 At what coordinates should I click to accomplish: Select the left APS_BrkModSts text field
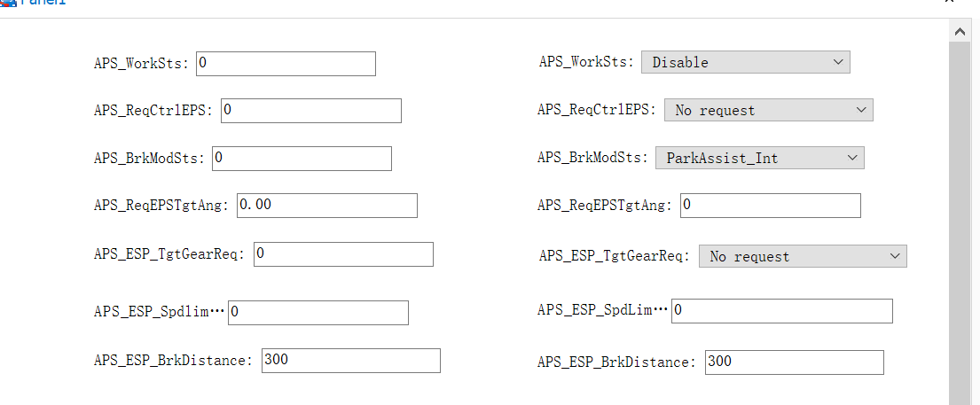[x=302, y=159]
